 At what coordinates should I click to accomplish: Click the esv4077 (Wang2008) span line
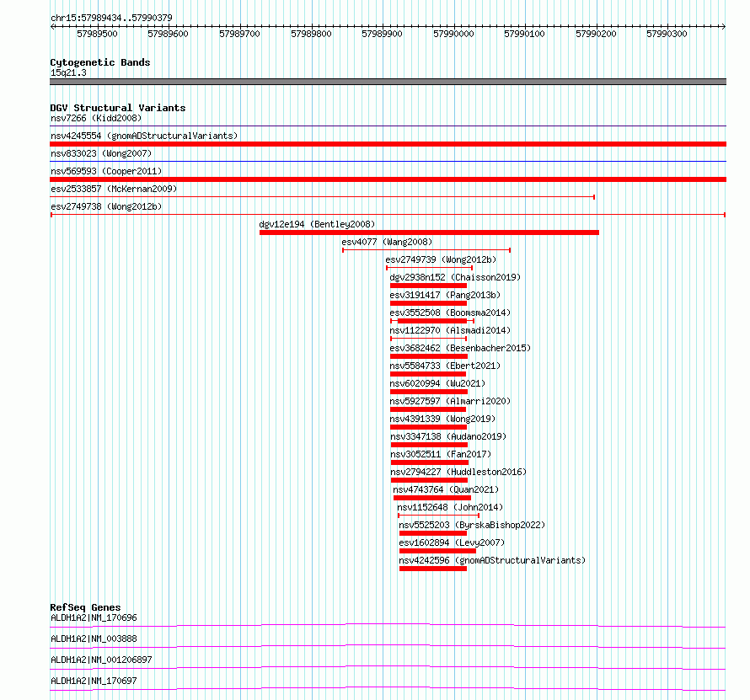(426, 250)
